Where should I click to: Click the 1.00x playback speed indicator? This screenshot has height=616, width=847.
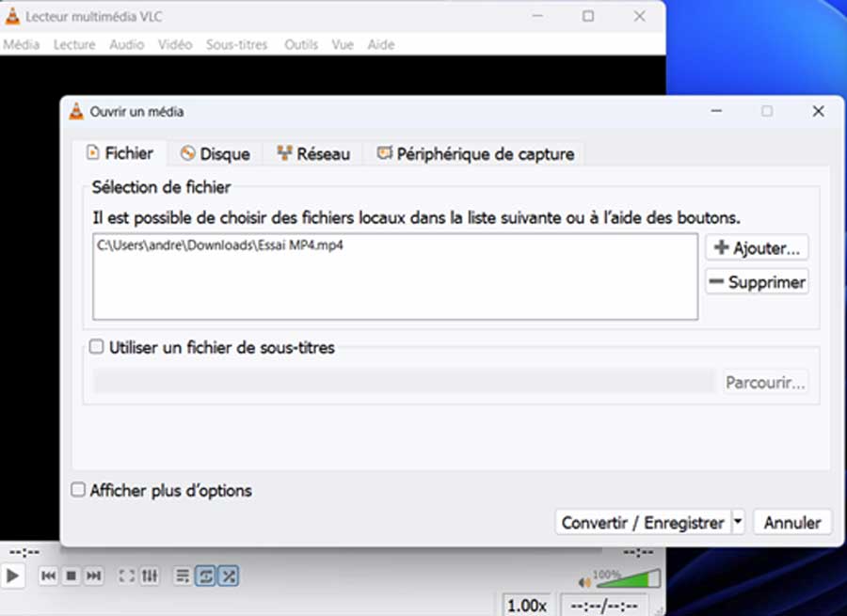pos(527,606)
